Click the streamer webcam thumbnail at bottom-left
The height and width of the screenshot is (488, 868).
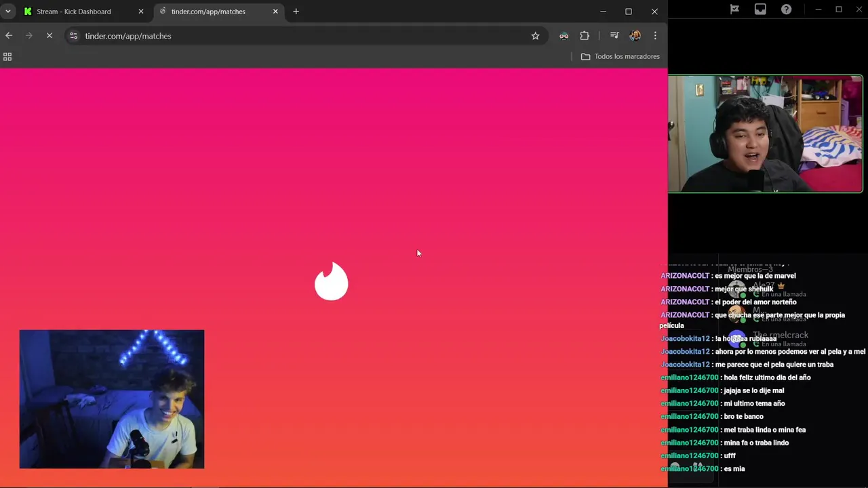coord(112,399)
